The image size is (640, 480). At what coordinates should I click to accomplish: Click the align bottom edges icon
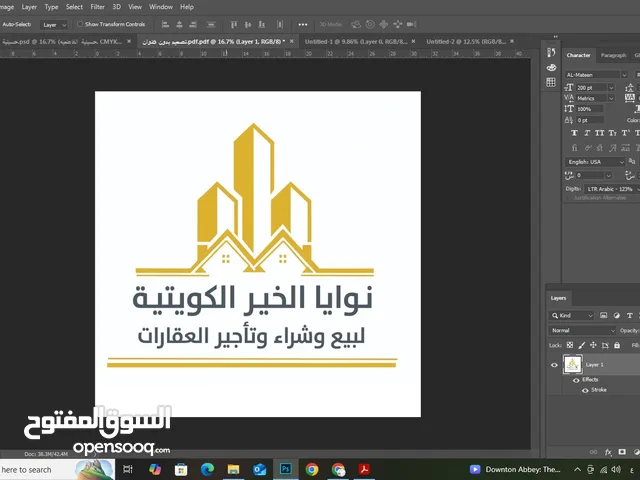tap(262, 24)
